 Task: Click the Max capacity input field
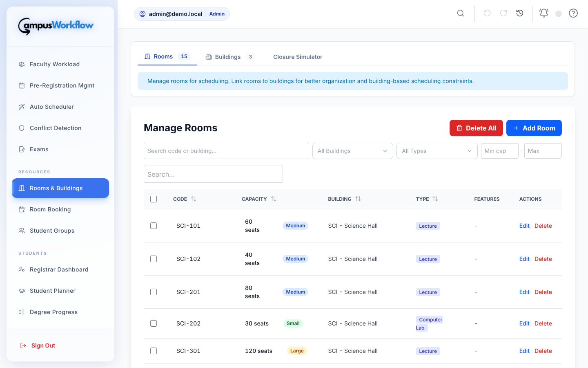coord(543,151)
